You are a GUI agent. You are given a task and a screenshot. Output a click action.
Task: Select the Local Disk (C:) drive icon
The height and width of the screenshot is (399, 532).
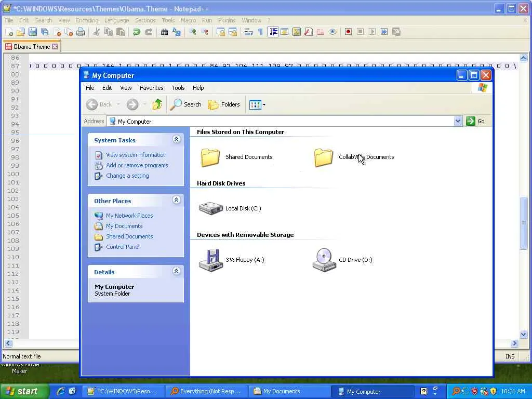[210, 208]
